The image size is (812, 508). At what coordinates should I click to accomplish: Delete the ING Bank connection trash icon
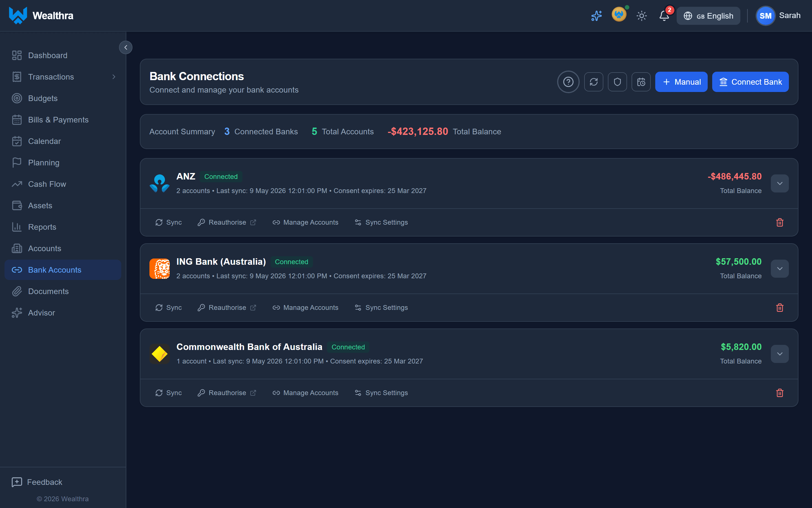780,308
